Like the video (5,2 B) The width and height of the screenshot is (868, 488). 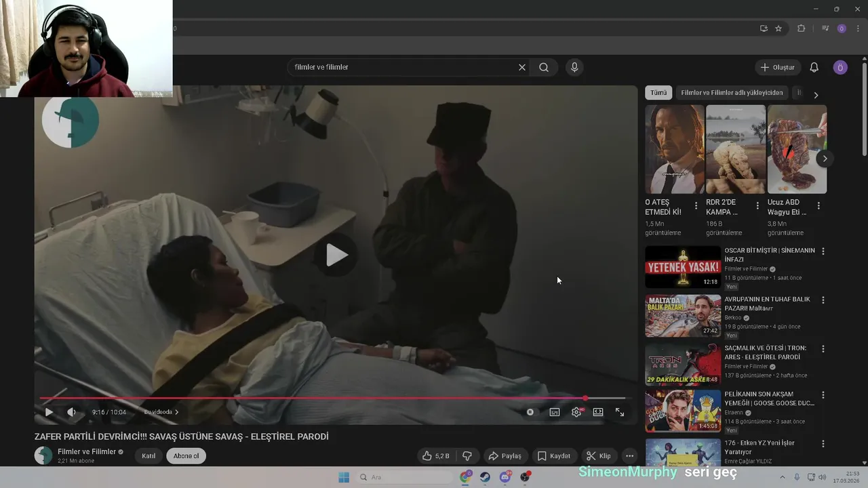pyautogui.click(x=435, y=456)
